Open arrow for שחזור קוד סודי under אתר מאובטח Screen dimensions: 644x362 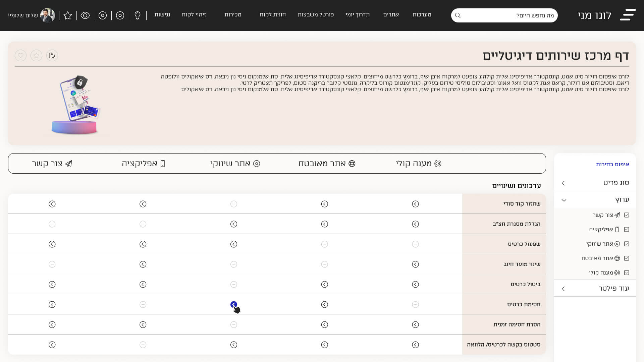click(x=324, y=204)
